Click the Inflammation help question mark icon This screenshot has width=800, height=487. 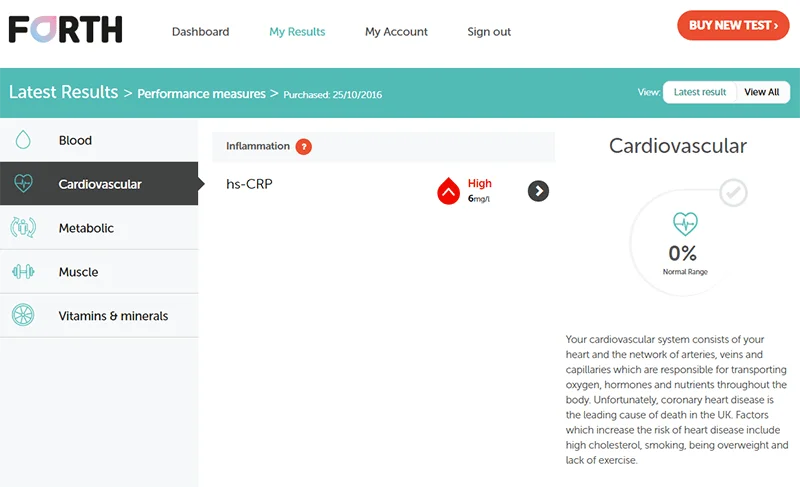[304, 147]
